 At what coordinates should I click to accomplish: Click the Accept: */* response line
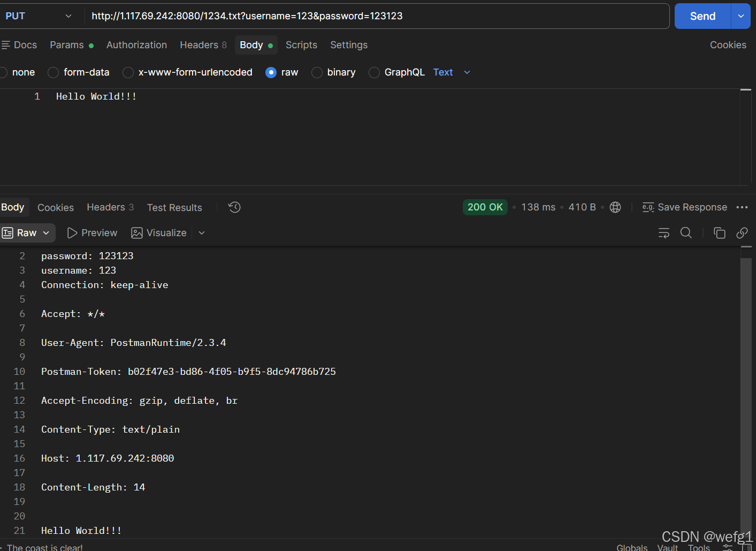pos(73,314)
